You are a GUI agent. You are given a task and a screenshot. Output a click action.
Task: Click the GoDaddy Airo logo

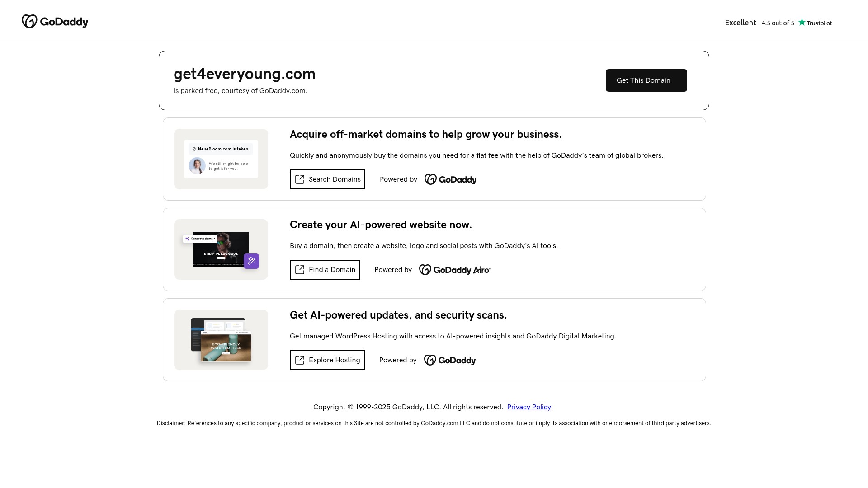coord(455,270)
